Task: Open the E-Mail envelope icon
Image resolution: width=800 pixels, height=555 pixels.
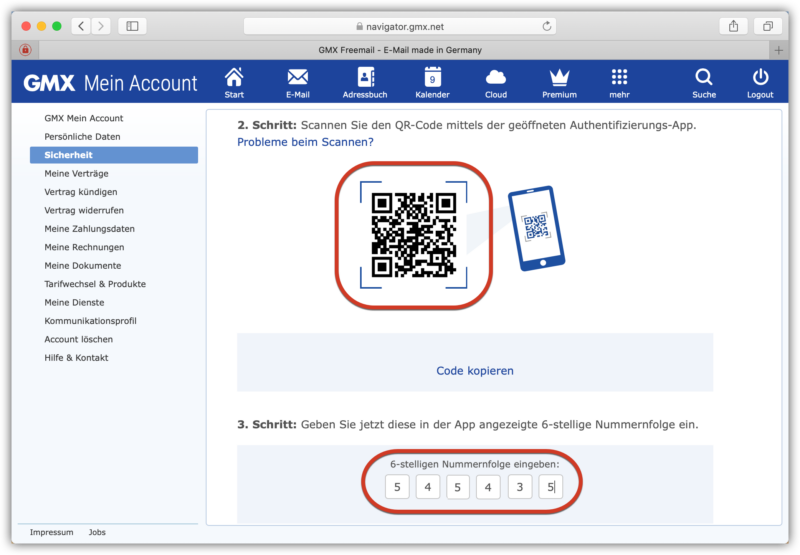Action: pos(297,78)
